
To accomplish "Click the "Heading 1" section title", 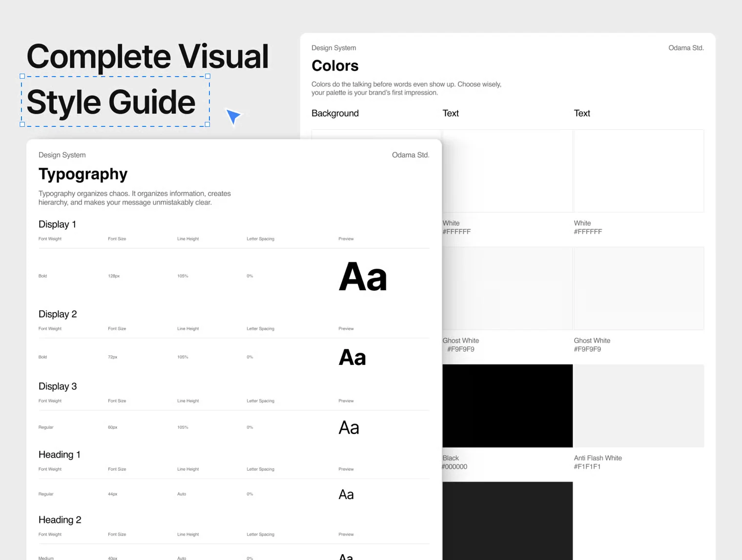I will tap(60, 455).
